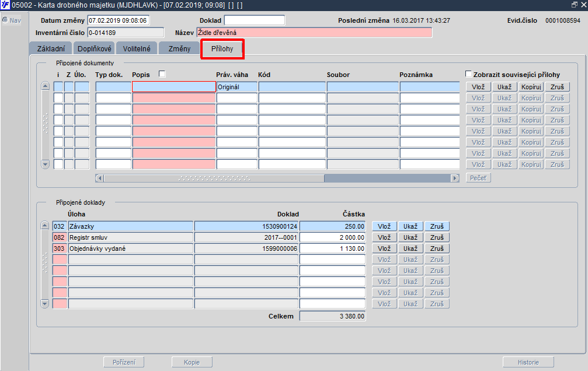
Task: Click the Datum změny input field
Action: (x=119, y=20)
